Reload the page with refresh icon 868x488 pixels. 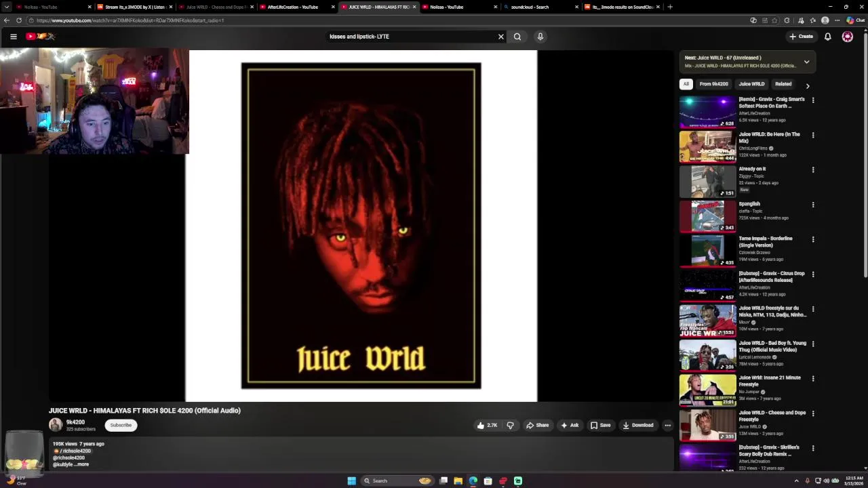[19, 20]
